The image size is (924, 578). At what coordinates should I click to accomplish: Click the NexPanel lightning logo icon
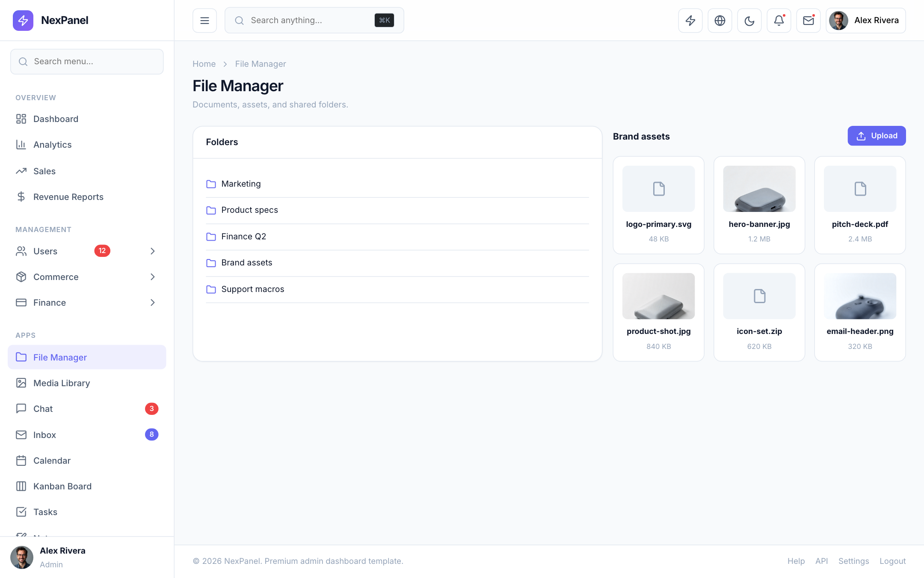(23, 20)
